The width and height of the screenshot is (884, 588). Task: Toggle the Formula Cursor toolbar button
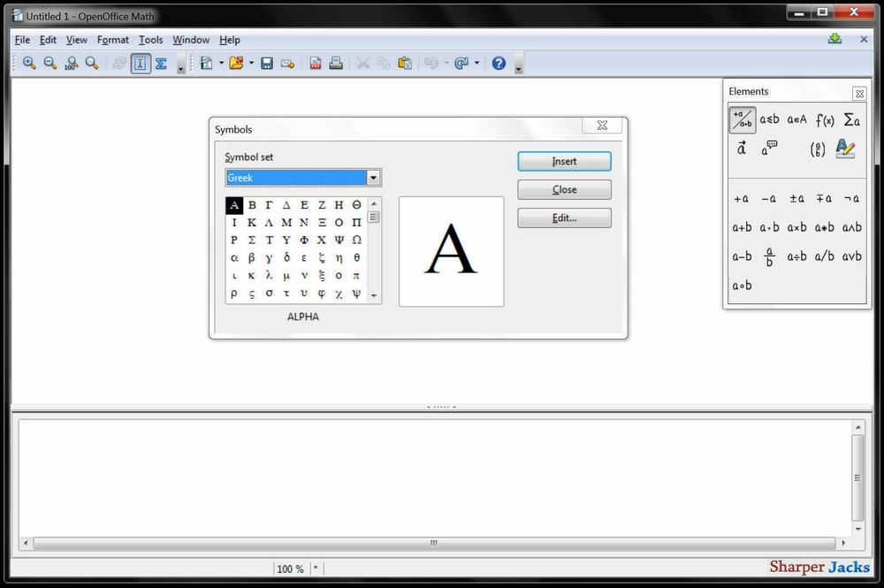(x=141, y=63)
